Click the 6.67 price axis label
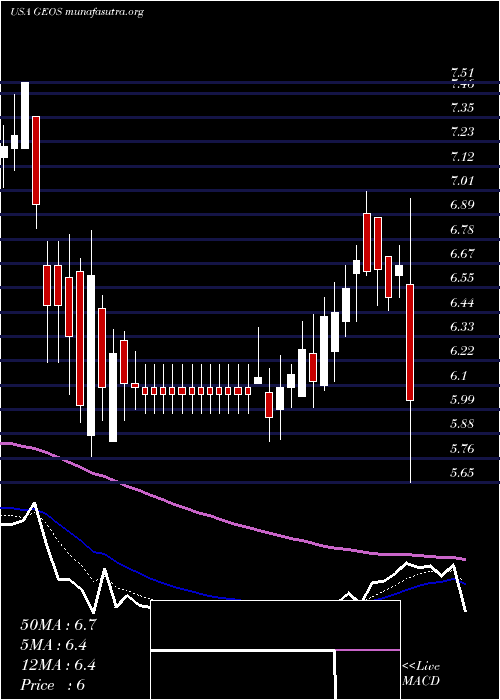 click(462, 254)
